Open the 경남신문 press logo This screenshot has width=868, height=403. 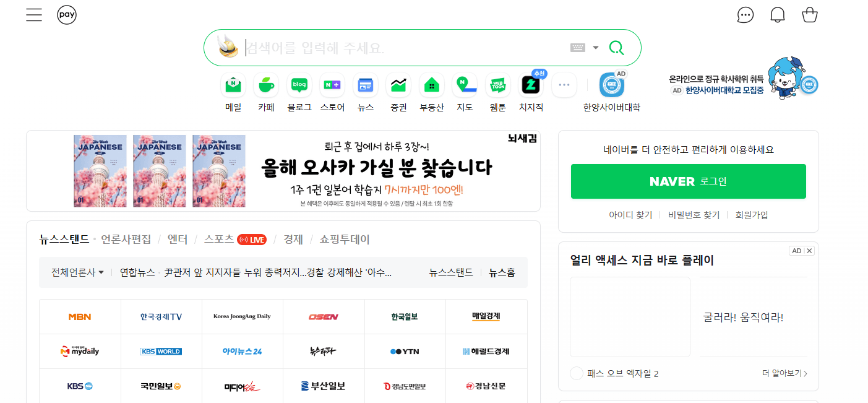point(486,386)
